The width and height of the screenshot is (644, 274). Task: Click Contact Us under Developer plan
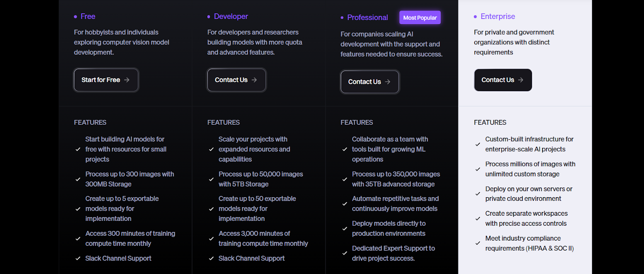236,80
